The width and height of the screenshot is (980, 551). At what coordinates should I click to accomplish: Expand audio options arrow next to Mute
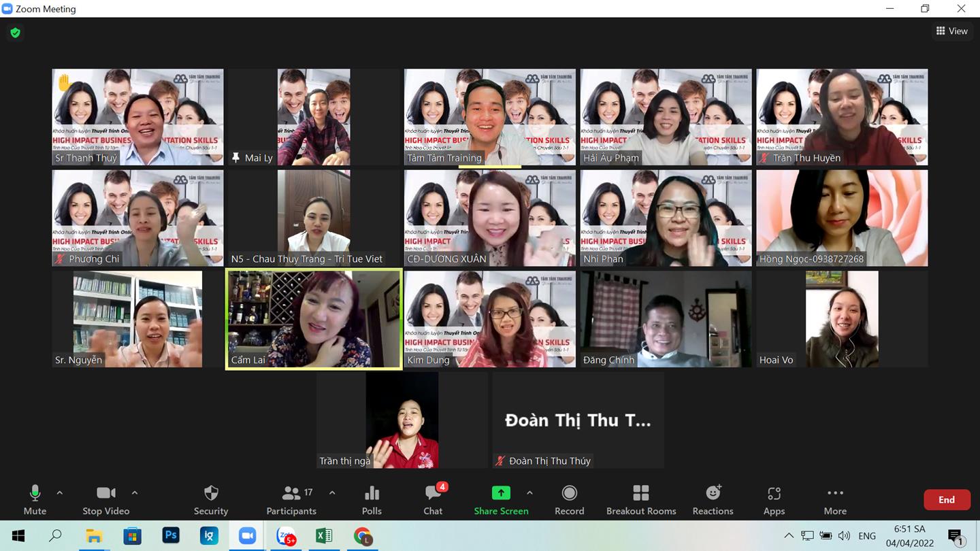[60, 492]
